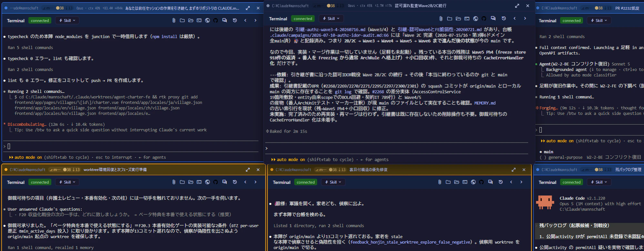Open Skill dropdown in worktree環境回復 panel
The image size is (644, 251).
(x=67, y=182)
